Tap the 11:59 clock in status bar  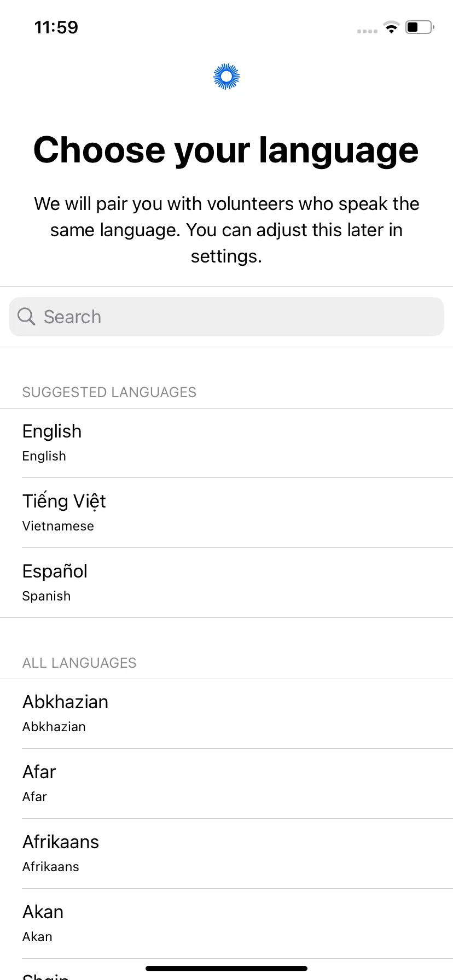[x=56, y=27]
